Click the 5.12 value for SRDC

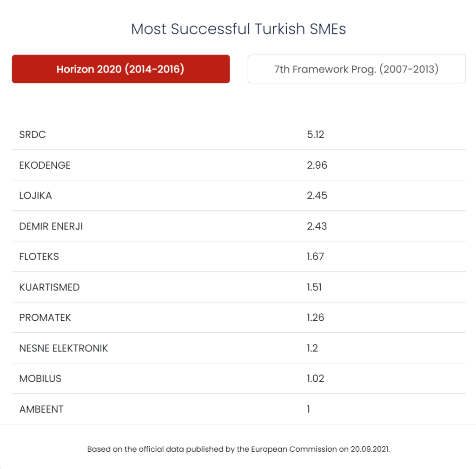coord(316,134)
